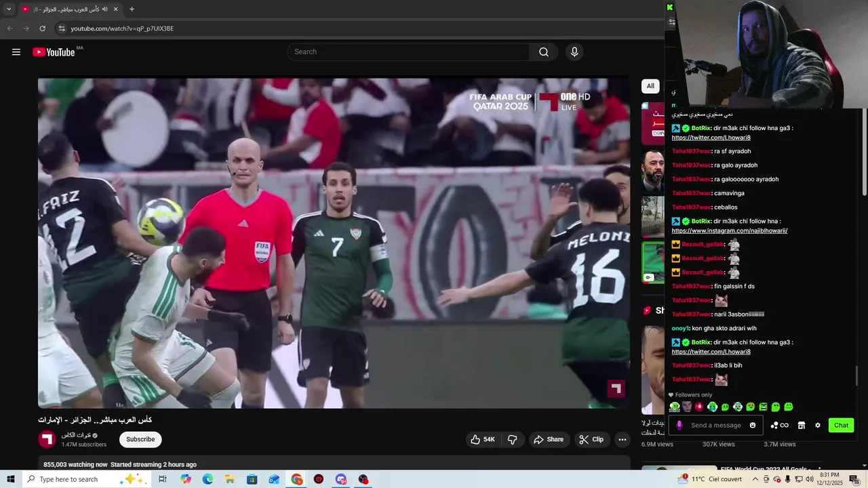Image resolution: width=868 pixels, height=488 pixels.
Task: Start voice search with the microphone icon
Action: click(574, 52)
